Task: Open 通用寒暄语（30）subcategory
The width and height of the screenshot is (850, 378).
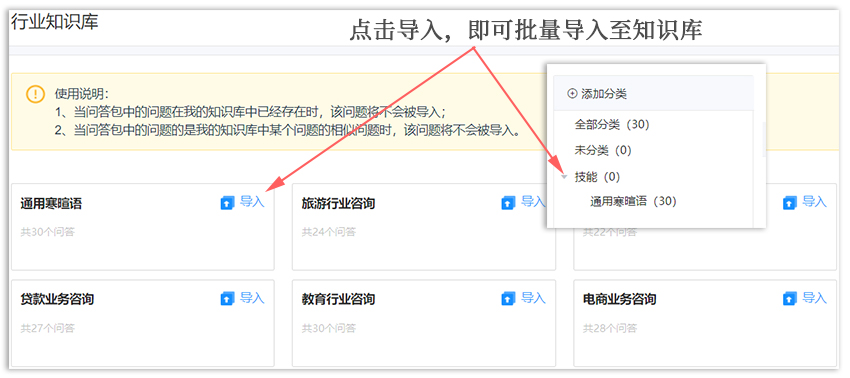Action: point(634,201)
